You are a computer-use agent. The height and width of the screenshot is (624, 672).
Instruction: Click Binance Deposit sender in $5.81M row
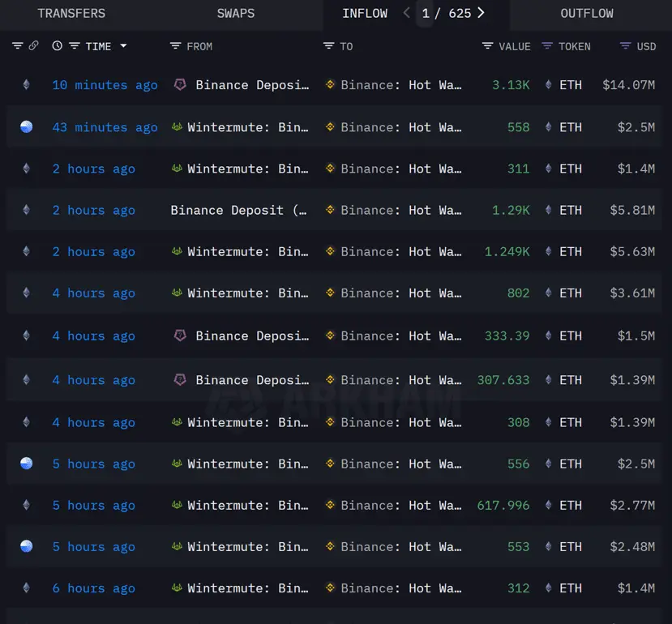pyautogui.click(x=238, y=210)
